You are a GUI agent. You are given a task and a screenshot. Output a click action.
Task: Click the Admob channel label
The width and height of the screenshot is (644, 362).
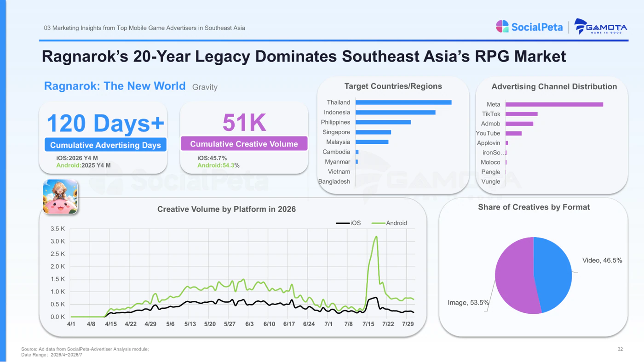[490, 124]
